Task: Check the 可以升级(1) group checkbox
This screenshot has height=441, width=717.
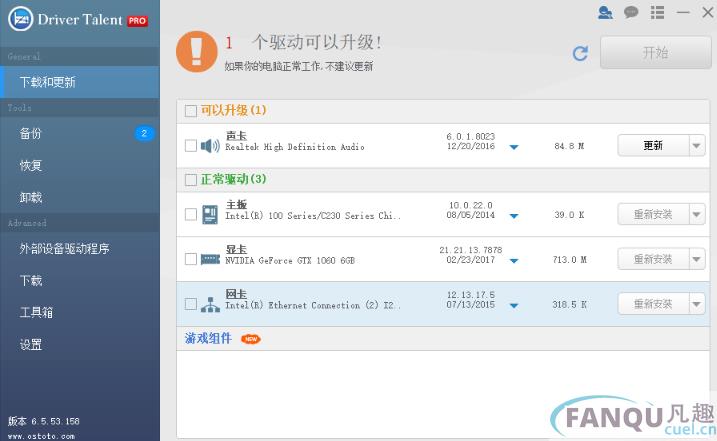Action: [x=191, y=111]
